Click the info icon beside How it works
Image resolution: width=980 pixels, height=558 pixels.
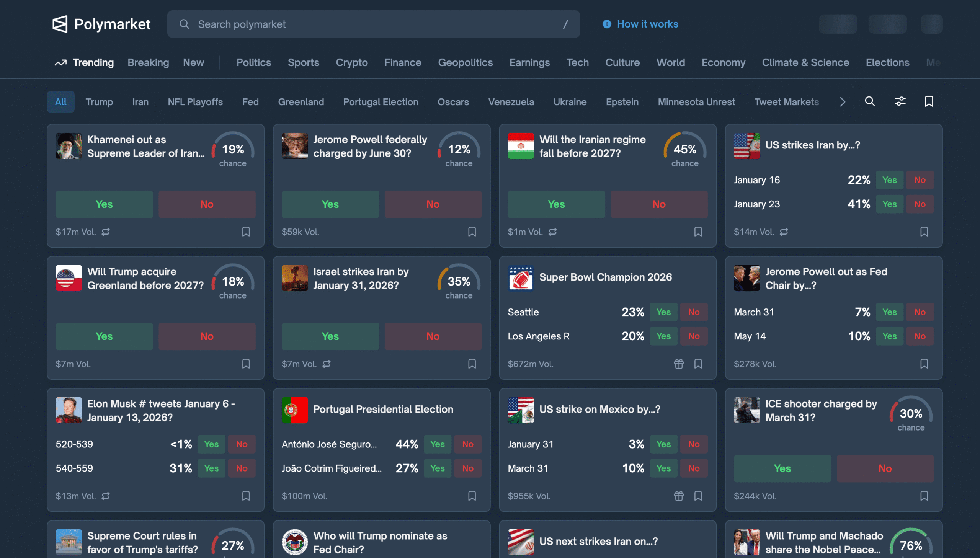[606, 24]
